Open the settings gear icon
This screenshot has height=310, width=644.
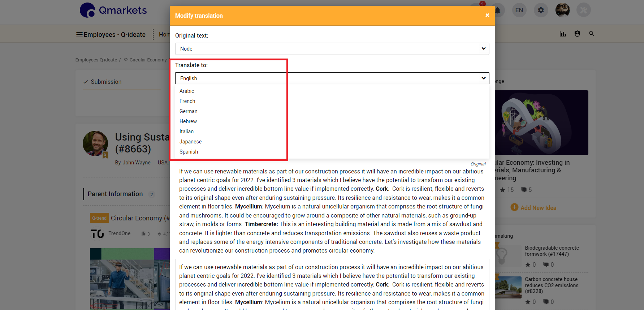pyautogui.click(x=541, y=10)
